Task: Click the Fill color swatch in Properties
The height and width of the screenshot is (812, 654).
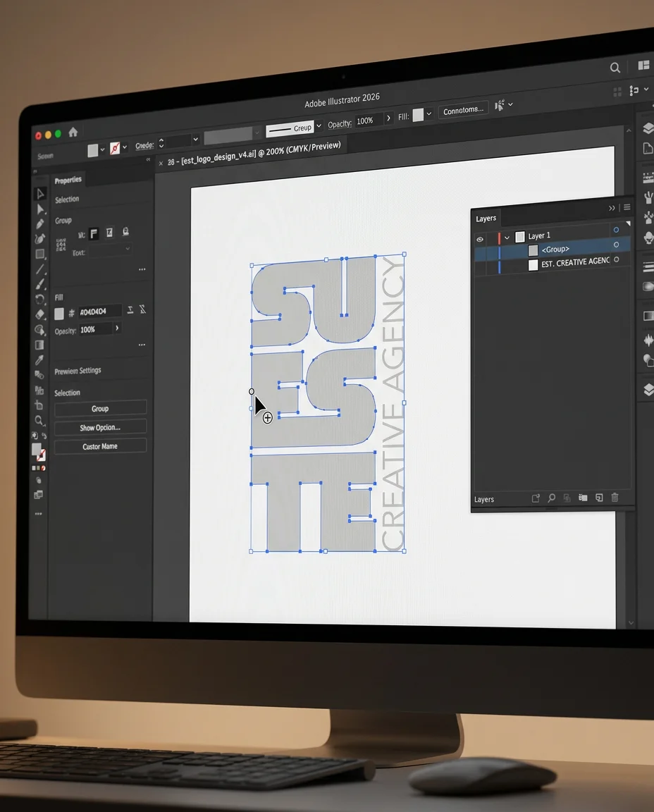Action: click(x=59, y=313)
